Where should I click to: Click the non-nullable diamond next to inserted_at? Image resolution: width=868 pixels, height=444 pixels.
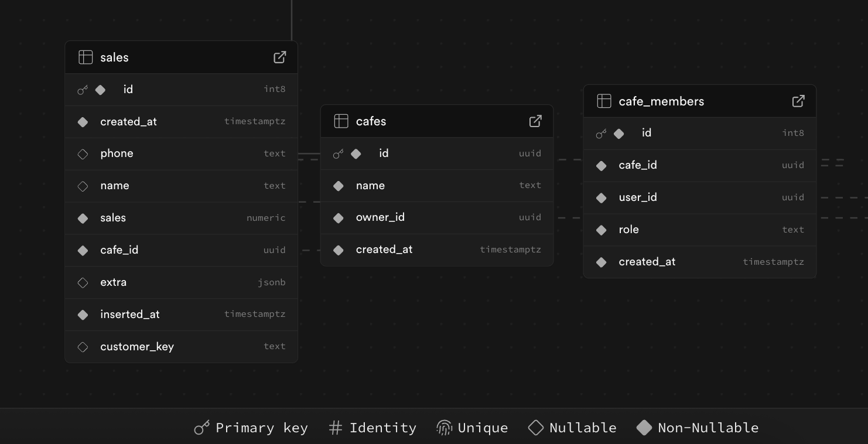pyautogui.click(x=83, y=315)
